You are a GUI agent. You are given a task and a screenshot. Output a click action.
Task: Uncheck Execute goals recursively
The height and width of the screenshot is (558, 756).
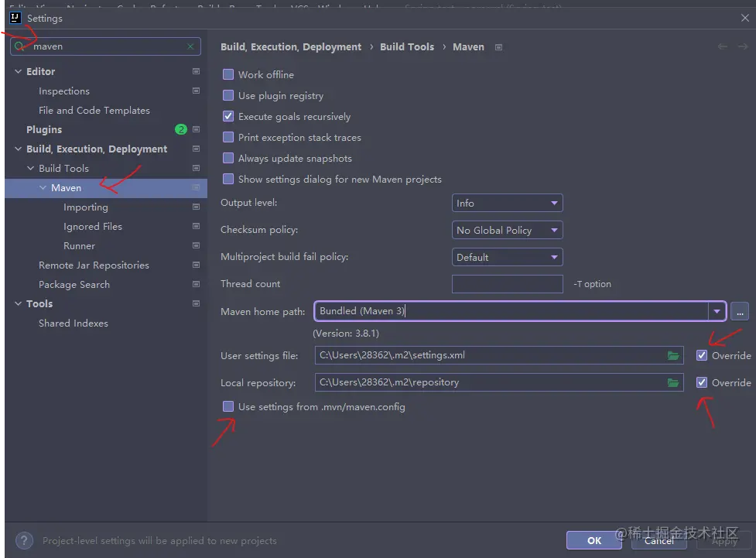(x=228, y=116)
